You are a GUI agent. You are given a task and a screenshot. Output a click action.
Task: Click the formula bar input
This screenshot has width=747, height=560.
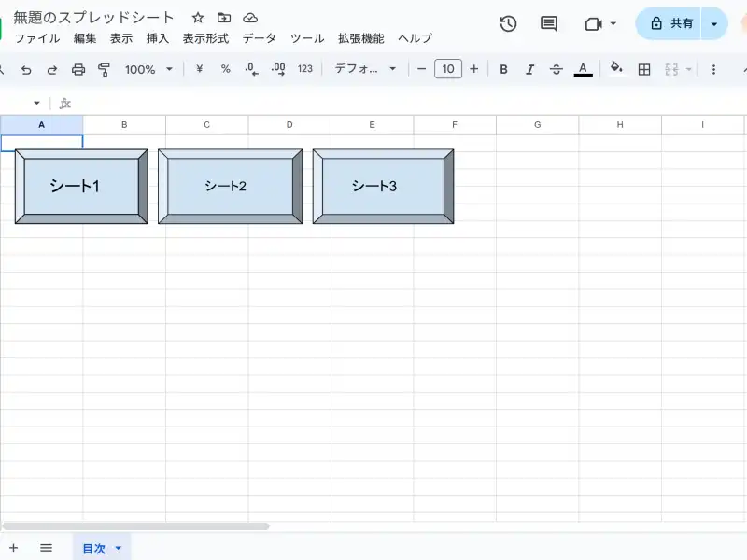(x=410, y=103)
